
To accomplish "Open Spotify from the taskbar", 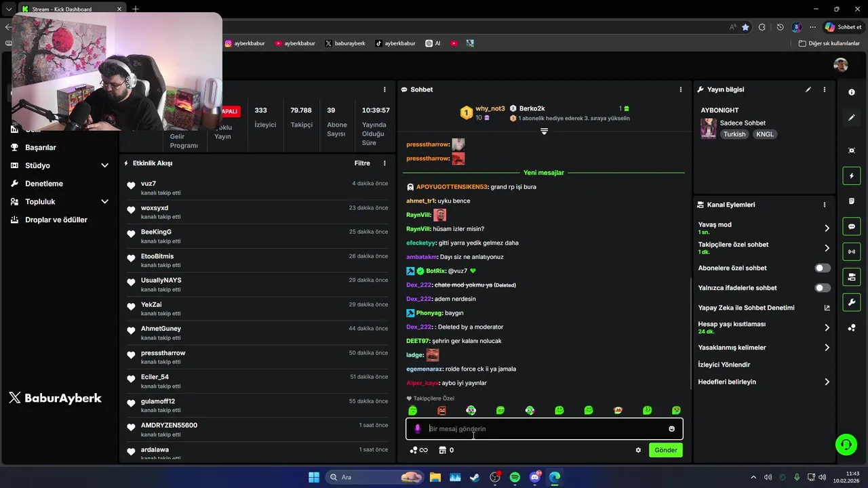I will tap(514, 477).
